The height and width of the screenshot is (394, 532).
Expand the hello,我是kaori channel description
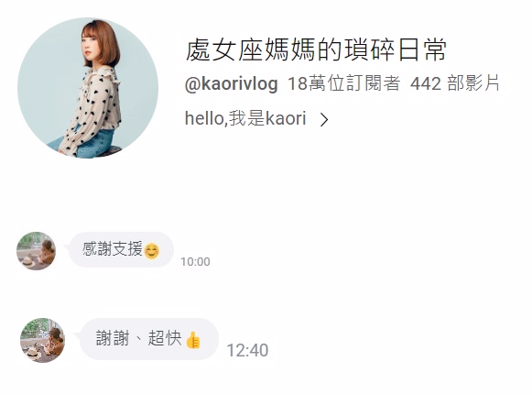pyautogui.click(x=256, y=118)
